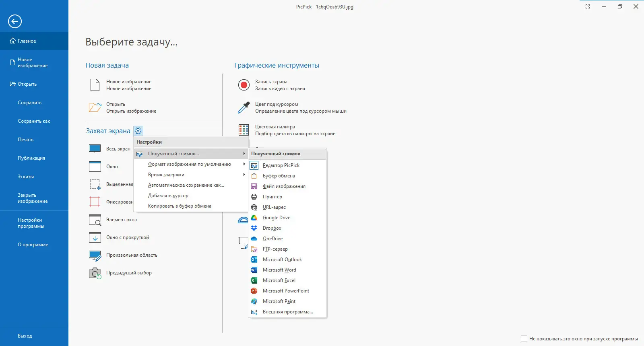Open the color palette grid icon

pos(244,130)
